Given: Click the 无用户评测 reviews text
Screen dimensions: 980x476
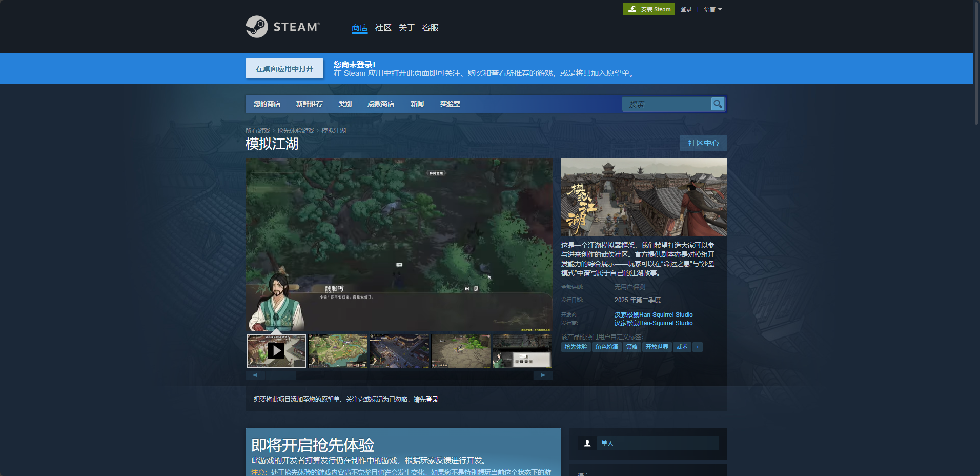Looking at the screenshot, I should [630, 287].
